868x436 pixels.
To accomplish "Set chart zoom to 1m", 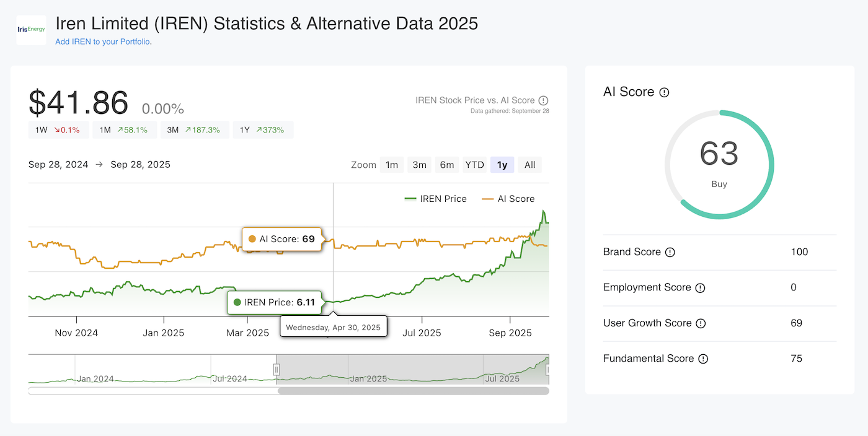I will 392,165.
